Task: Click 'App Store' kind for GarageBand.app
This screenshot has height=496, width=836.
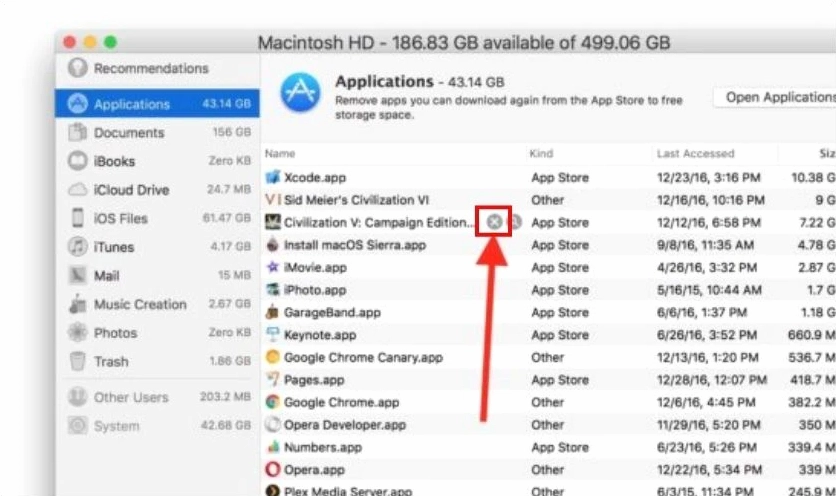Action: (560, 313)
